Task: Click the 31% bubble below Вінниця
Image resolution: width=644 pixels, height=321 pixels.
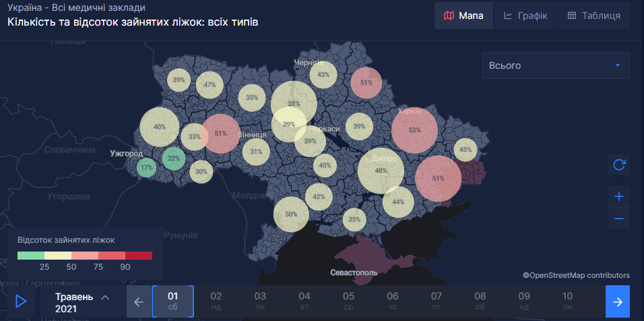Action: 256,152
